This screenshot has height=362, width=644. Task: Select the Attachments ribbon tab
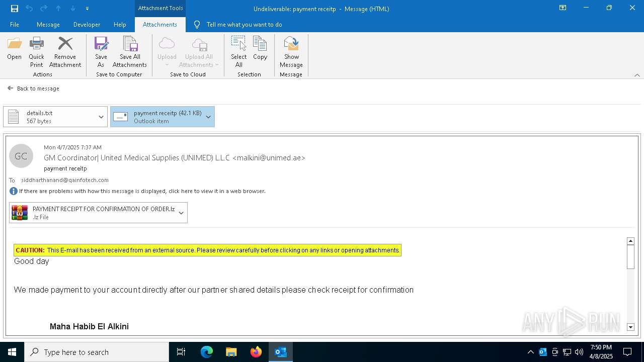click(x=160, y=25)
